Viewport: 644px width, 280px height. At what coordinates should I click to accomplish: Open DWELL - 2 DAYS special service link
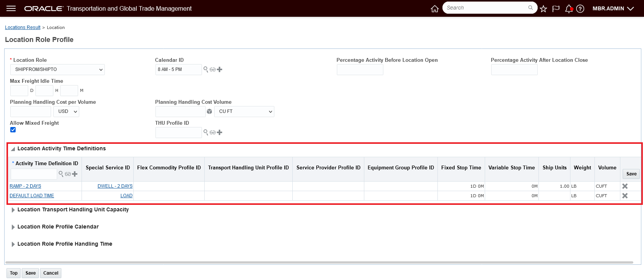click(115, 186)
